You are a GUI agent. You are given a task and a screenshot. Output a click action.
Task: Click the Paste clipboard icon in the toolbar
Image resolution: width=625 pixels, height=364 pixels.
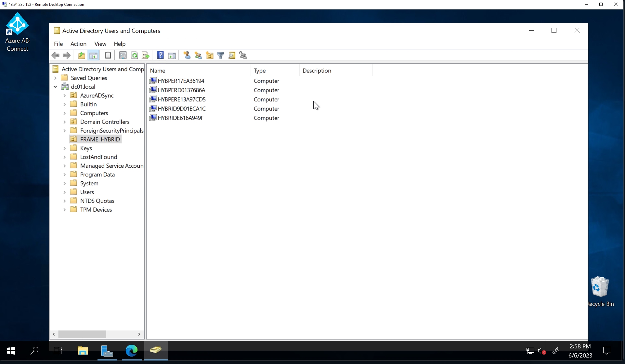(108, 56)
